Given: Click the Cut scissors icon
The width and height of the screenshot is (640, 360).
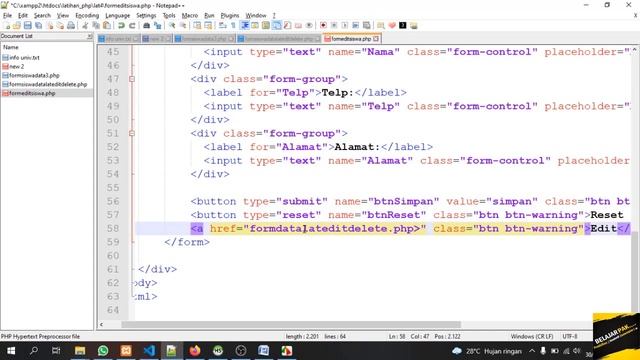Looking at the screenshot, I should pyautogui.click(x=85, y=25).
